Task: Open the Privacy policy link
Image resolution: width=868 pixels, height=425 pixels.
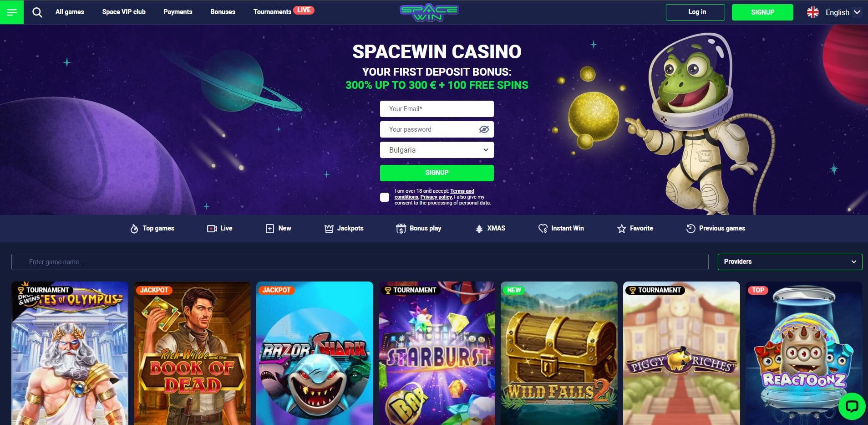Action: pos(436,197)
